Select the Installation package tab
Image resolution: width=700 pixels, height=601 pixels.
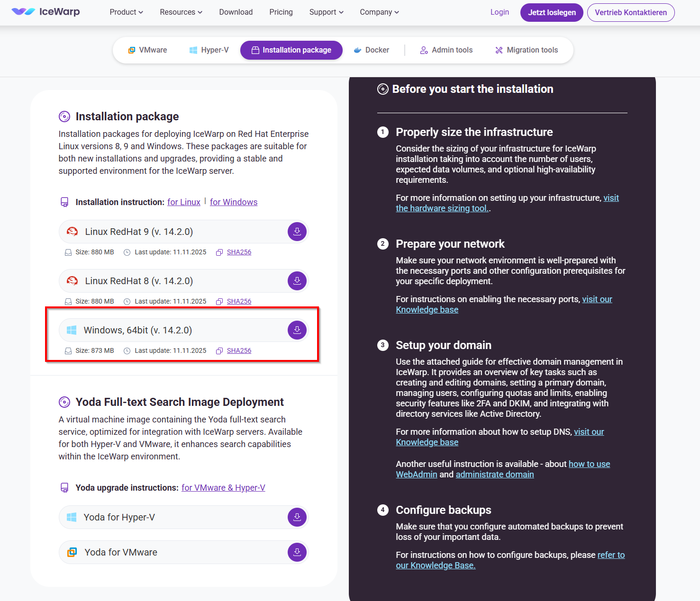[291, 50]
